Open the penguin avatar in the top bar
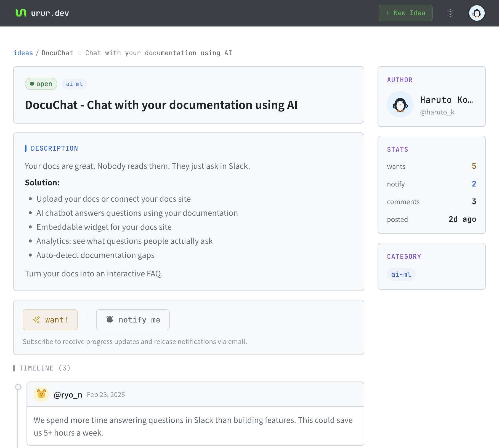499x448 pixels. [x=477, y=13]
